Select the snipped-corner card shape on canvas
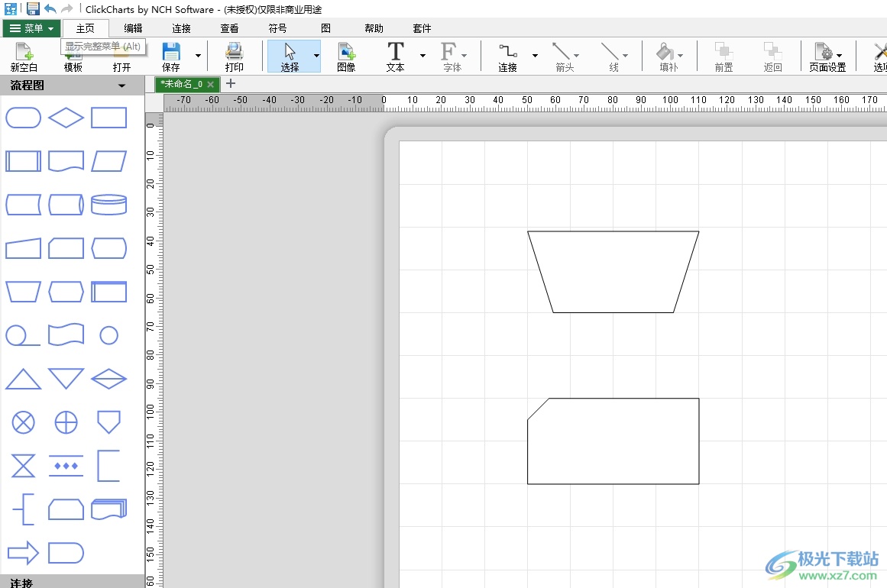887x588 pixels. pos(613,441)
